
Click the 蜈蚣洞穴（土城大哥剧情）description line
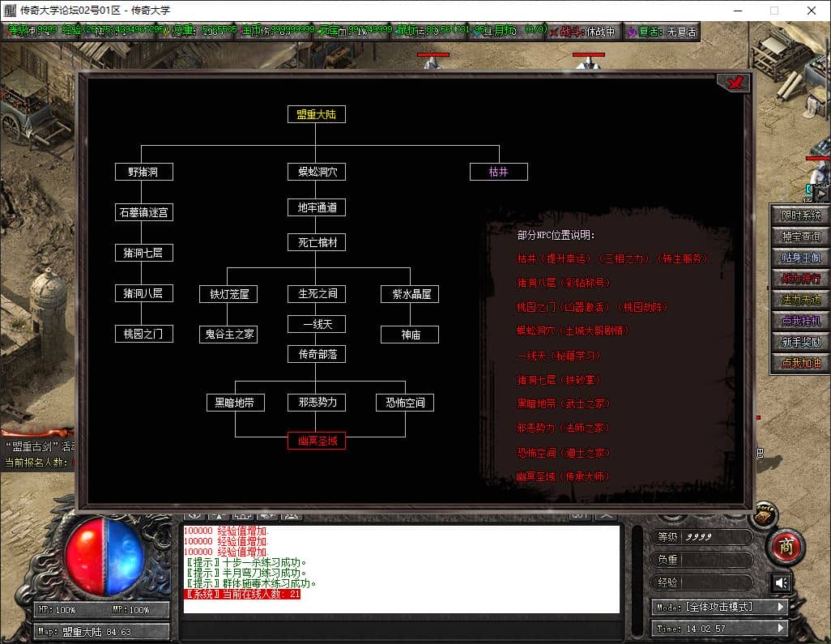[x=573, y=331]
